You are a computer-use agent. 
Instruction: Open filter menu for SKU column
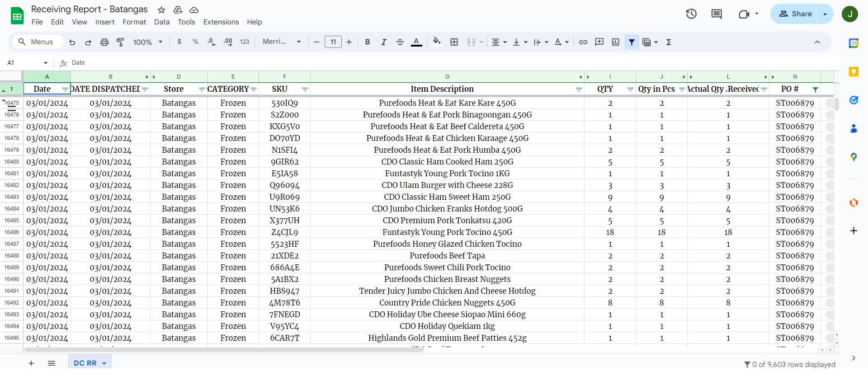305,89
